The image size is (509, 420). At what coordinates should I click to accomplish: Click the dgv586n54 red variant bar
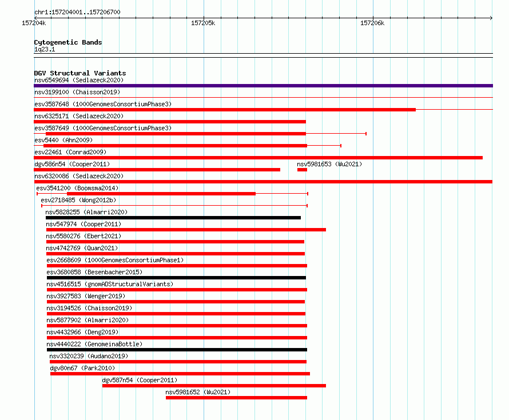click(x=157, y=170)
